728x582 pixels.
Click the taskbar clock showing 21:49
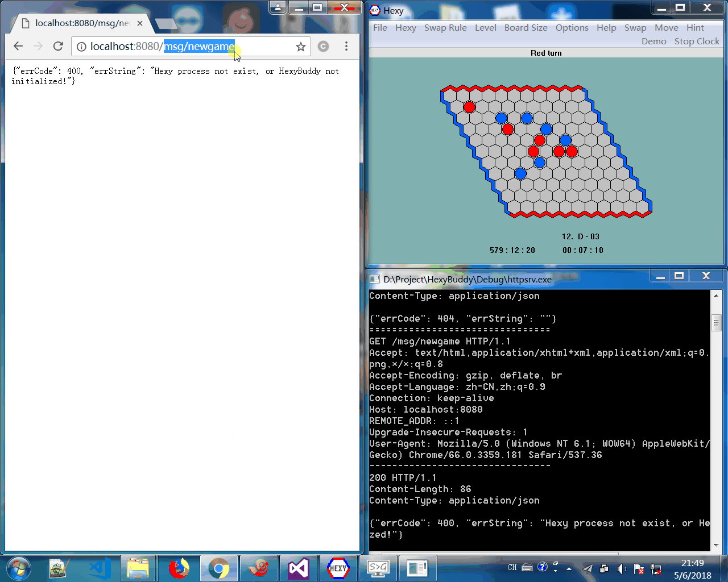pos(692,569)
